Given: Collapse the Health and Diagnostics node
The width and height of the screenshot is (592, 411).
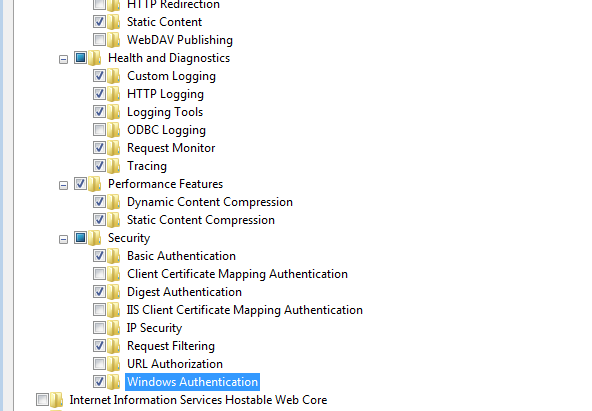Looking at the screenshot, I should pyautogui.click(x=63, y=59).
